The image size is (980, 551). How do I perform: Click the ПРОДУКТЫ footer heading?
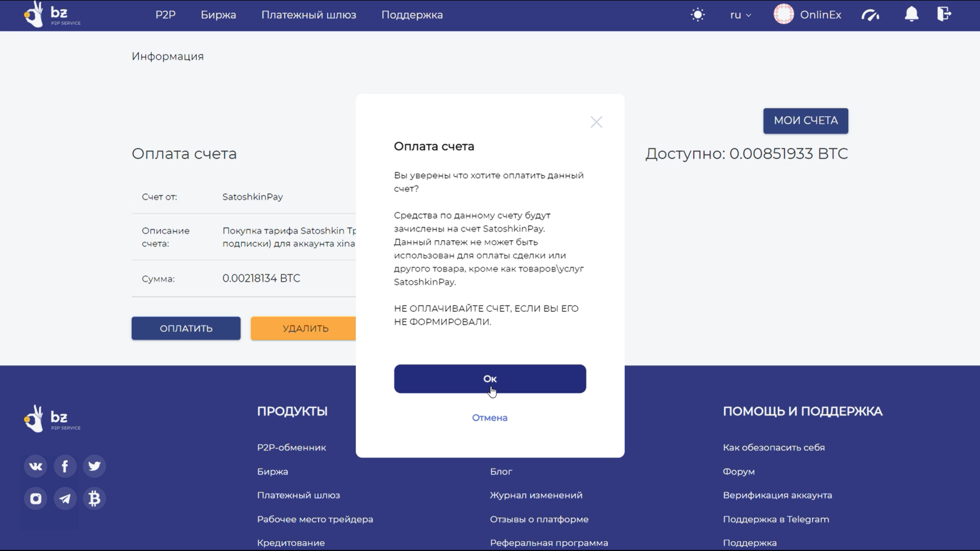[x=292, y=411]
